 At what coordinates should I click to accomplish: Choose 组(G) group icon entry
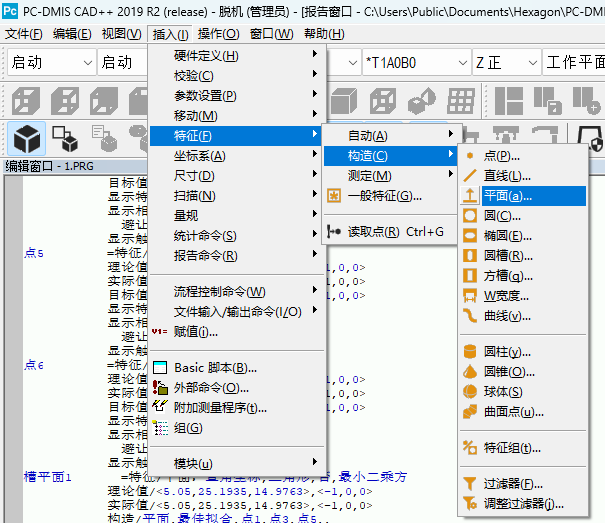(x=236, y=428)
